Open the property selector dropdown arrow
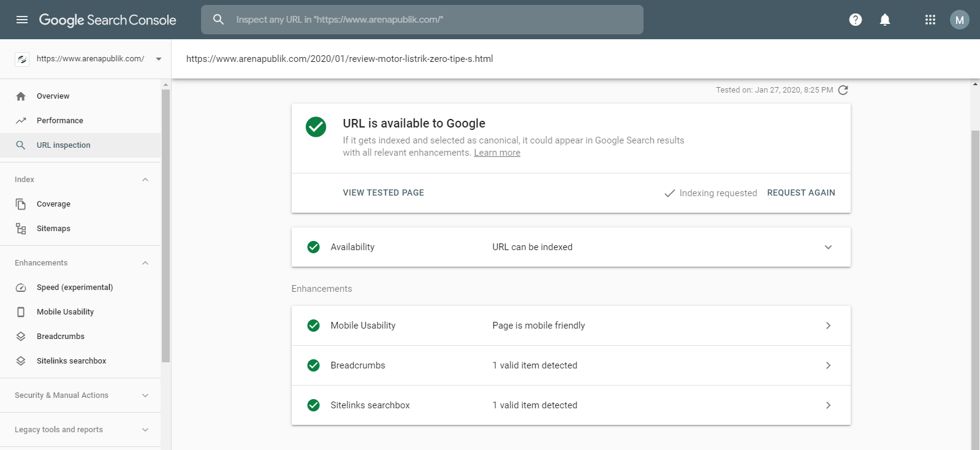 point(159,59)
